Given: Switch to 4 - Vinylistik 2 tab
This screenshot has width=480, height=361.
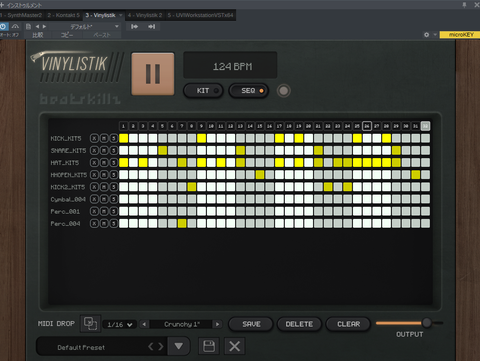Looking at the screenshot, I should [x=145, y=15].
